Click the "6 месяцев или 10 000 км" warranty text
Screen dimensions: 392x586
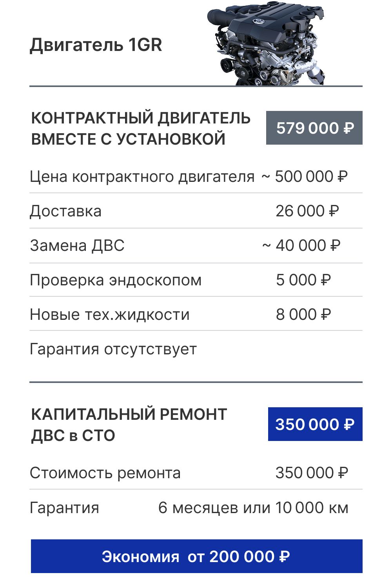(x=253, y=508)
